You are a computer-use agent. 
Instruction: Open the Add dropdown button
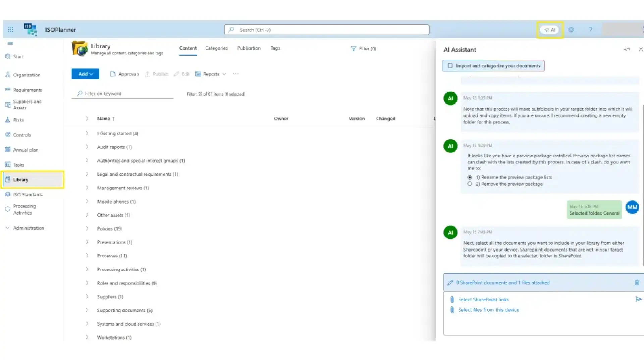point(85,74)
